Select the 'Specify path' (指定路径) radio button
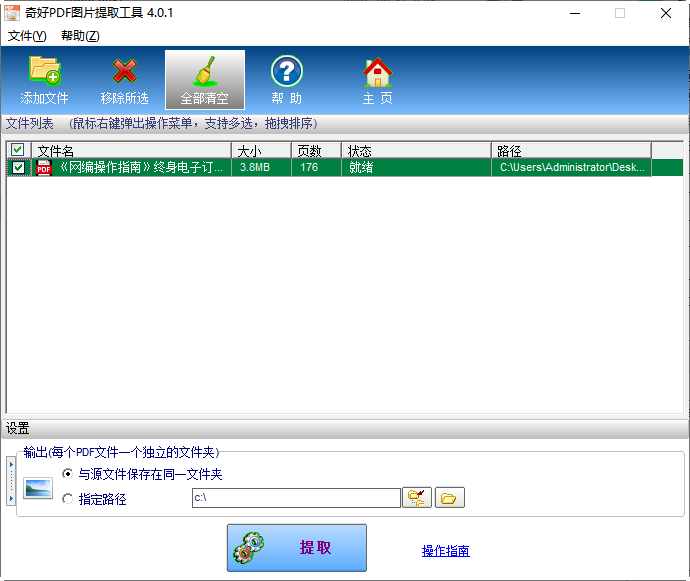 pos(68,499)
